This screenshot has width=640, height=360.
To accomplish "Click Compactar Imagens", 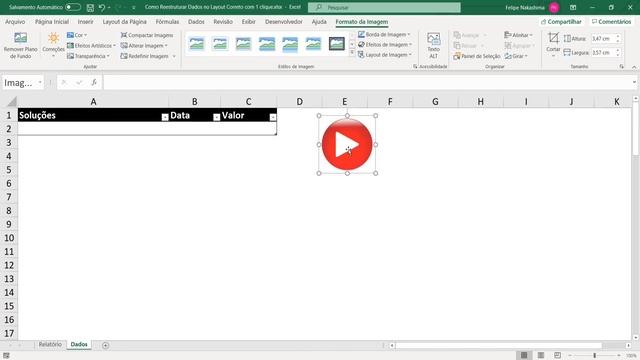I will coord(147,35).
